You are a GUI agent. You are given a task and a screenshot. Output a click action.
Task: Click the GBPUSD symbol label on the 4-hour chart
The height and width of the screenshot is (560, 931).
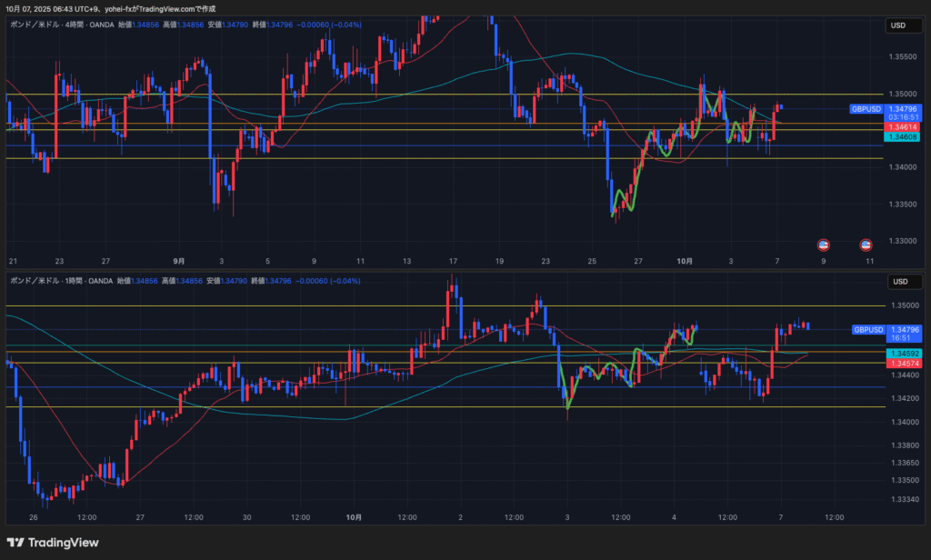click(866, 108)
